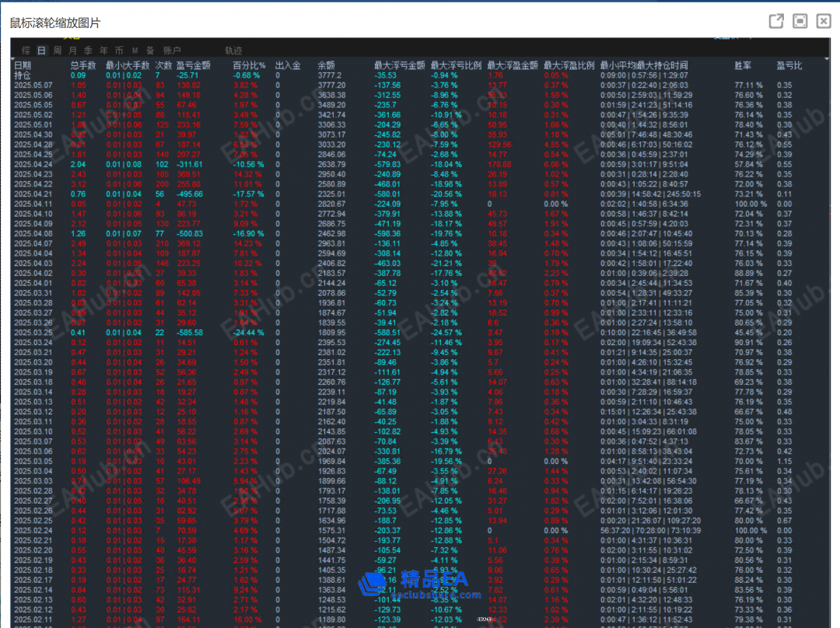Screen dimensions: 840x628
Task: Click the 盈亏金额 column header
Action: 194,66
